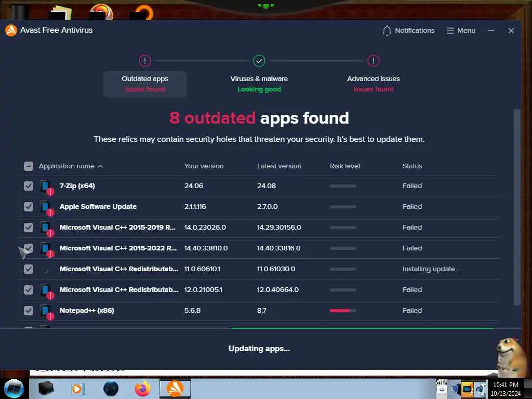Image resolution: width=532 pixels, height=399 pixels.
Task: Click the yellow monitor system tray icon
Action: [x=467, y=389]
